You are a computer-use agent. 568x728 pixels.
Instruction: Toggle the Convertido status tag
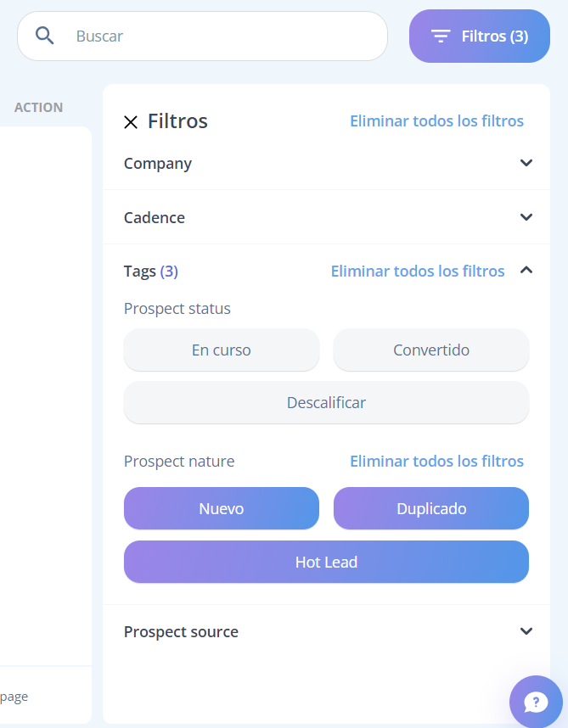(x=431, y=350)
